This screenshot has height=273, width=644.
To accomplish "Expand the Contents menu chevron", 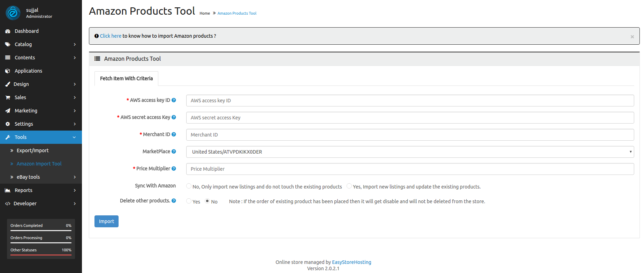I will (75, 58).
